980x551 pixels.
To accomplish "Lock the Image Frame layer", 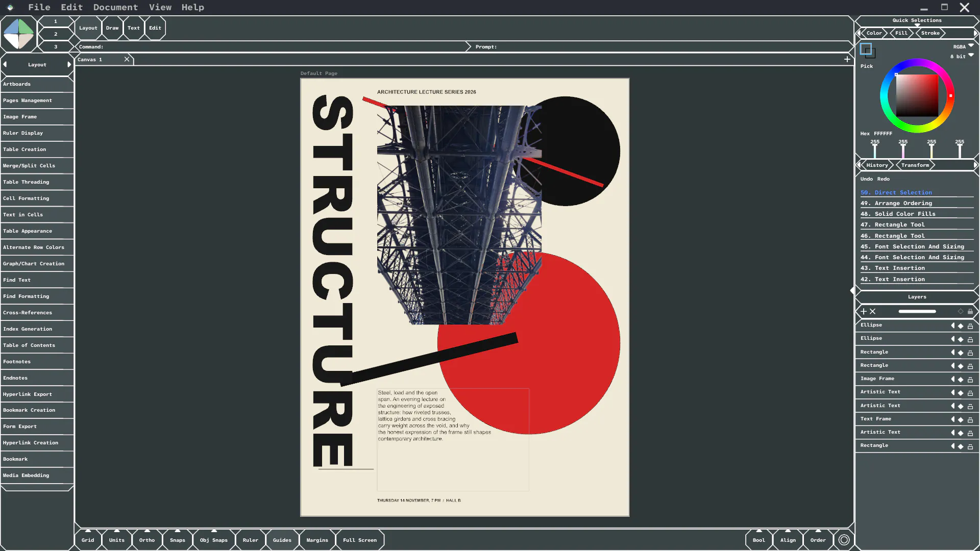I will (x=970, y=379).
